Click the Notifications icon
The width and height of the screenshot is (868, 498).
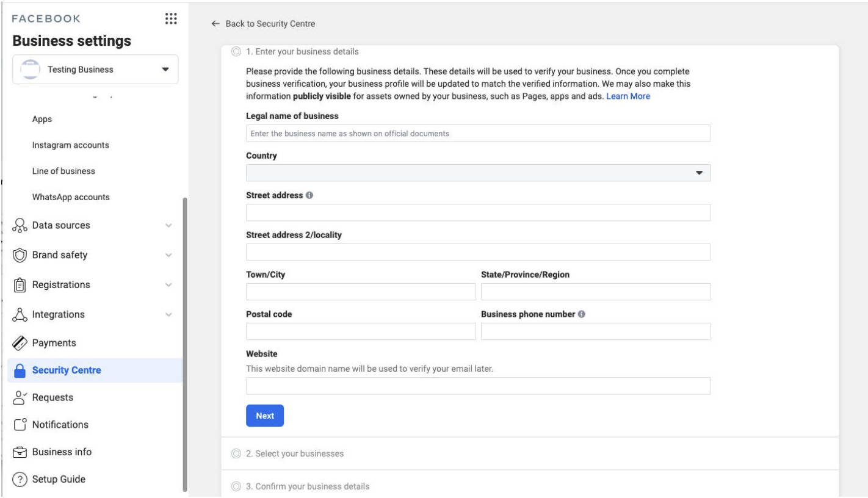[21, 425]
